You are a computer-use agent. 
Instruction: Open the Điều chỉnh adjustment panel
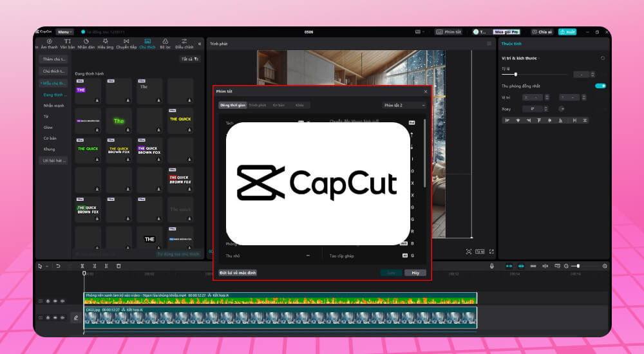tap(184, 44)
